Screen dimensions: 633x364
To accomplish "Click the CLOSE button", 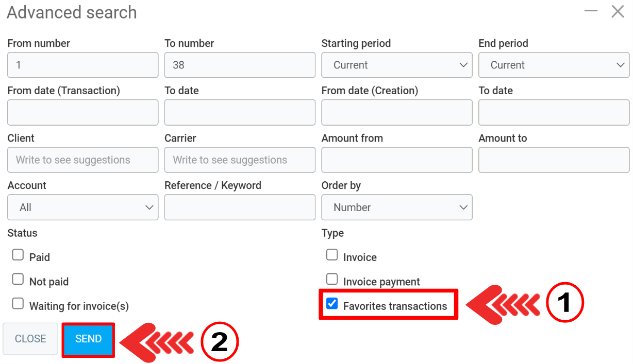I will point(30,339).
